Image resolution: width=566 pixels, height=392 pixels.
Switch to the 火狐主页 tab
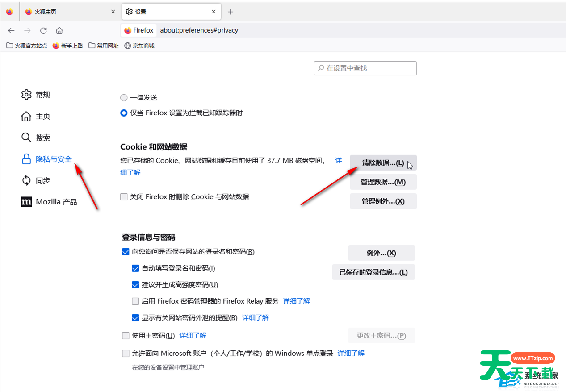[70, 12]
